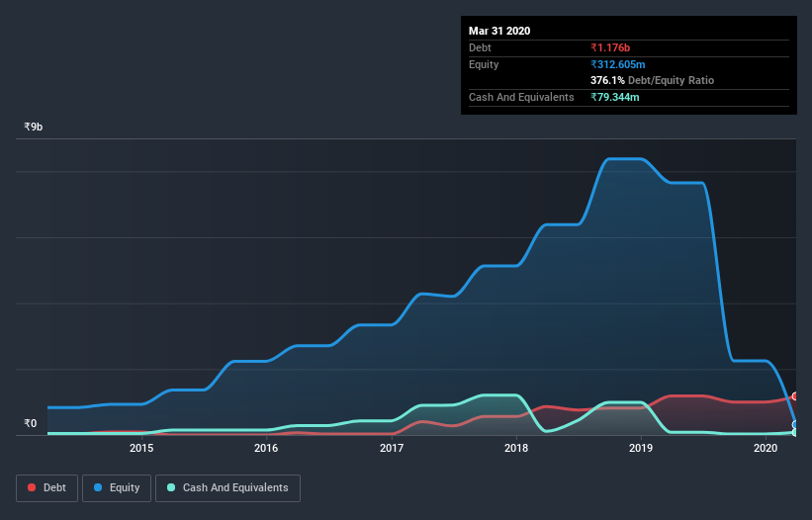This screenshot has width=812, height=520.
Task: Click the teal Cash And Equivalents legend dot
Action: (171, 487)
